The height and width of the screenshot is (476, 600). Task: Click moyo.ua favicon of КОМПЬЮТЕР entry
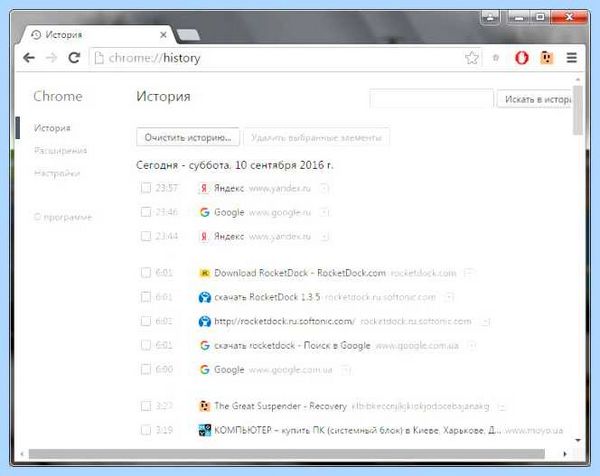click(x=204, y=430)
